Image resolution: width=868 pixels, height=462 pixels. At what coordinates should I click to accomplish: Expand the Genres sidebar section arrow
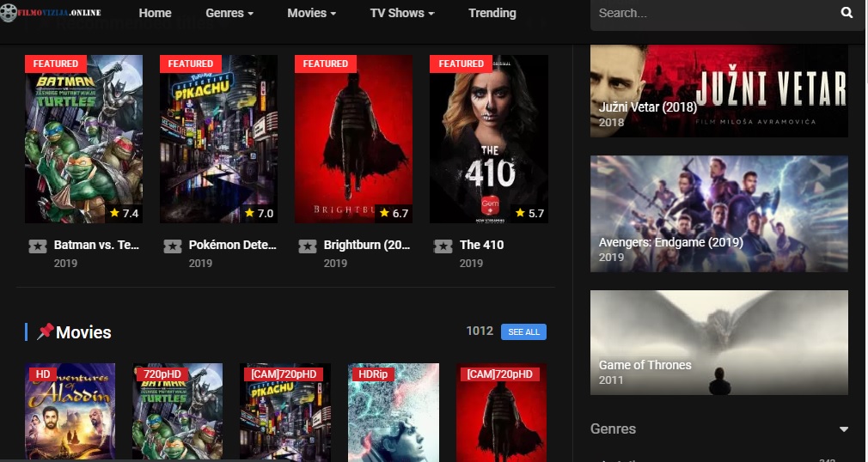pos(844,429)
